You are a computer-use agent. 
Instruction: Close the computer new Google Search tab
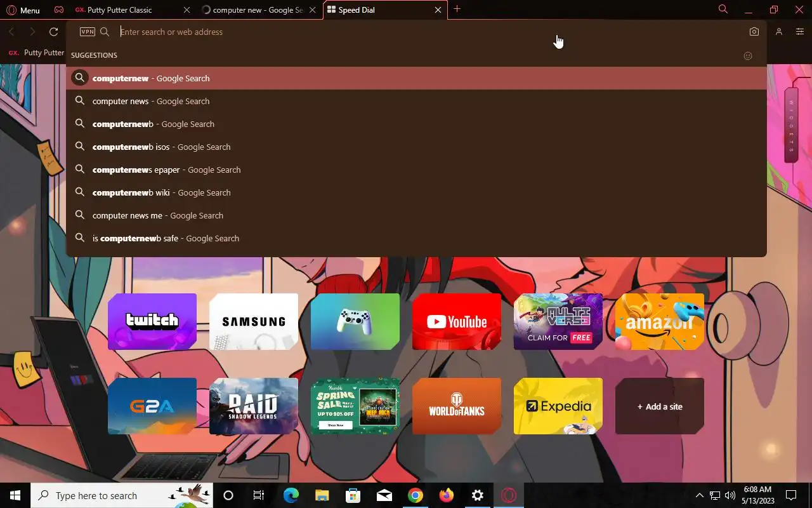coord(312,10)
